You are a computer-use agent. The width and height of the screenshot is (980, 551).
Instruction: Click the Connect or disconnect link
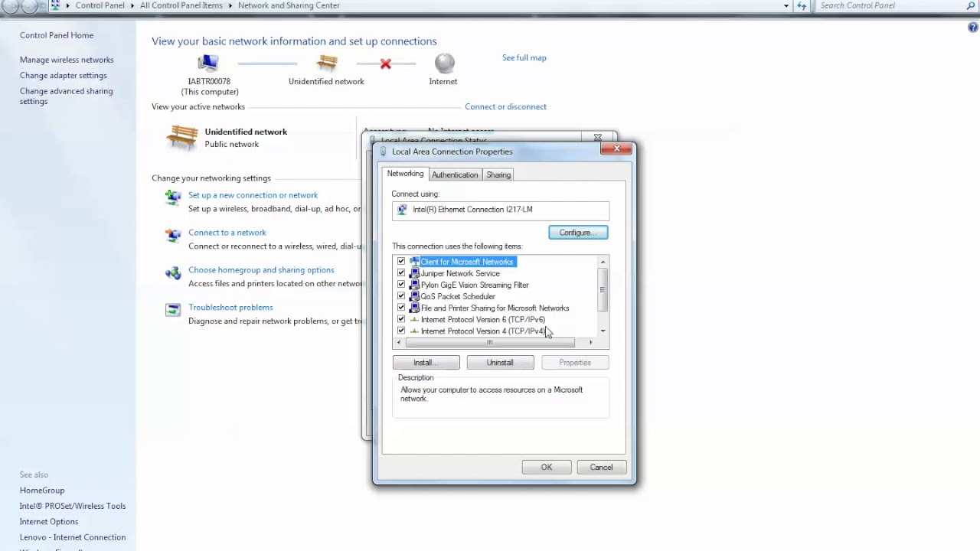[x=505, y=106]
